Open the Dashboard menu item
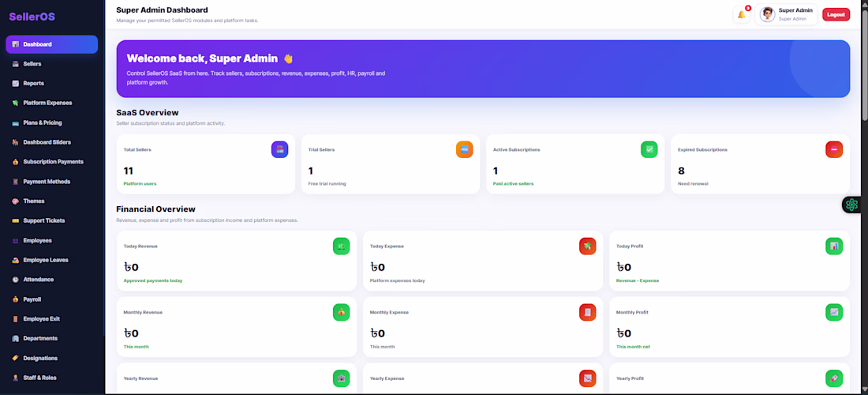Viewport: 868px width, 395px height. [52, 44]
